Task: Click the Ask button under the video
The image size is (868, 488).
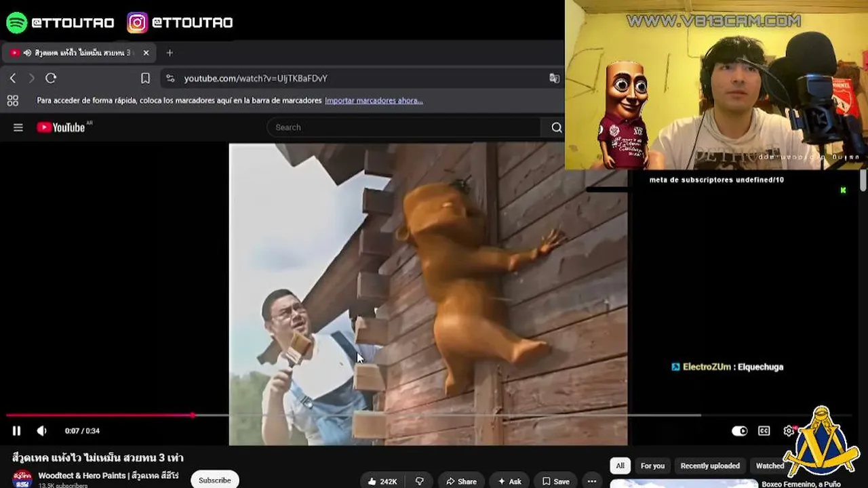Action: pos(509,481)
